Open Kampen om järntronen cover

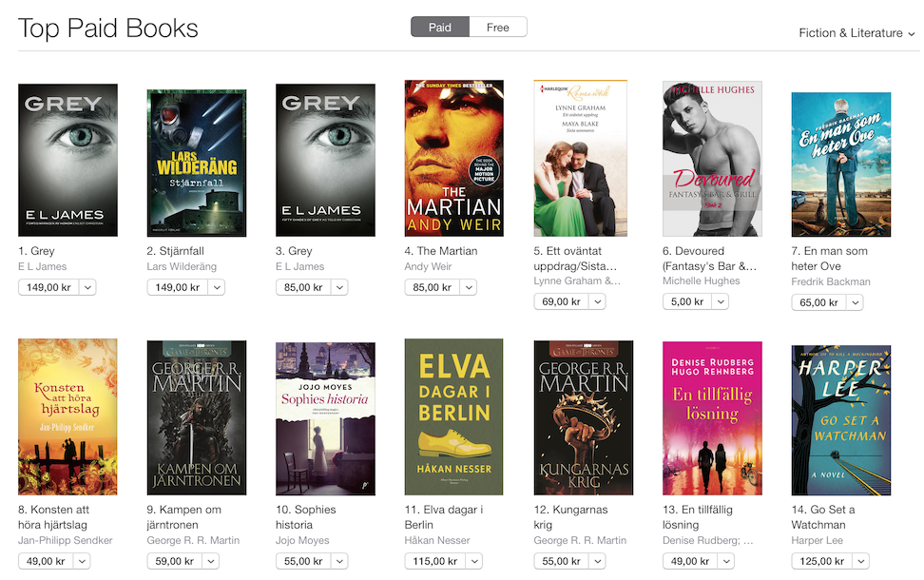(196, 418)
